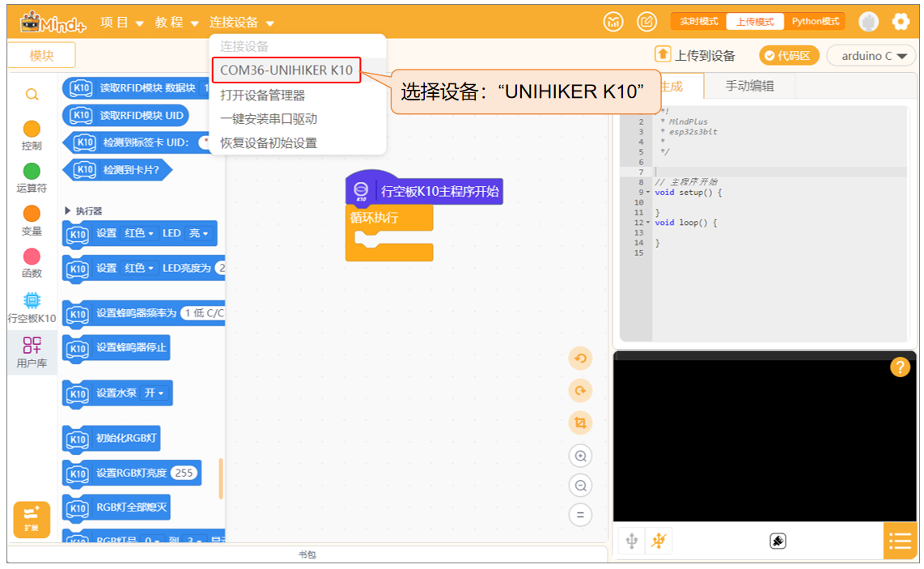This screenshot has width=924, height=569.
Task: Zoom in the block workspace
Action: coord(580,456)
